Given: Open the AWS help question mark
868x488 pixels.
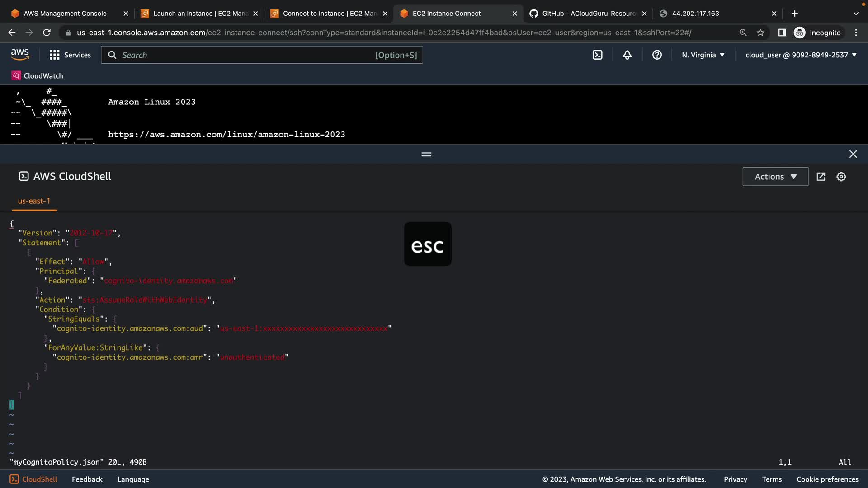Looking at the screenshot, I should tap(657, 55).
